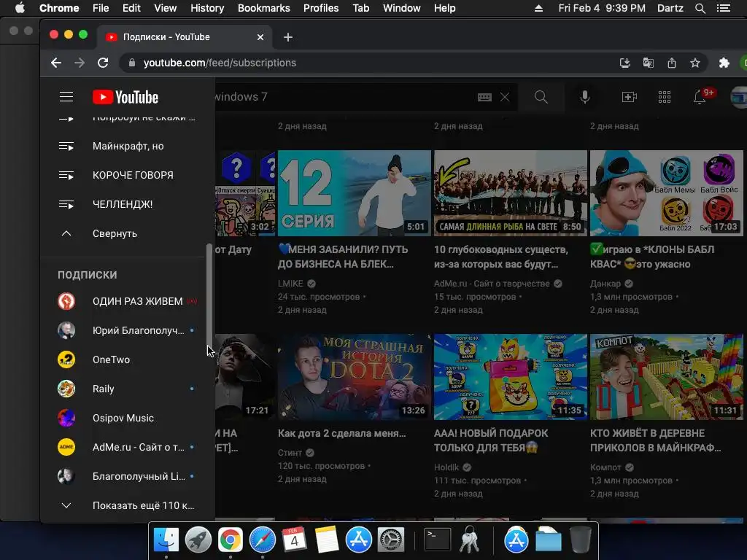Image resolution: width=747 pixels, height=560 pixels.
Task: Click the translate page icon
Action: 648,63
